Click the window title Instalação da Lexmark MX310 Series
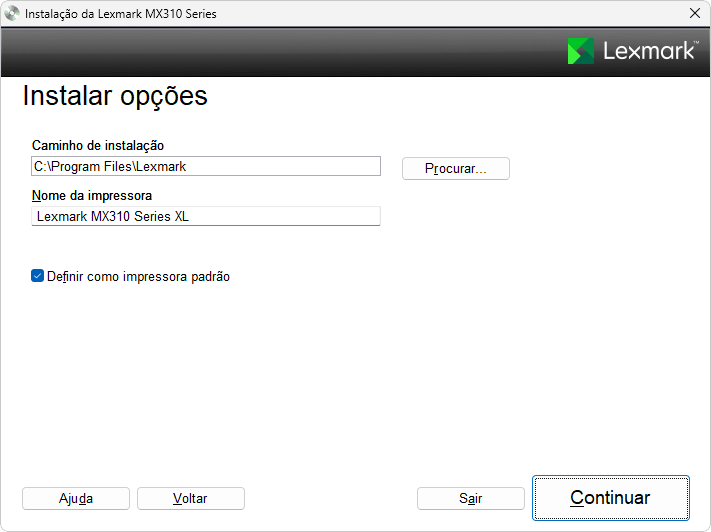This screenshot has height=532, width=711. click(121, 14)
